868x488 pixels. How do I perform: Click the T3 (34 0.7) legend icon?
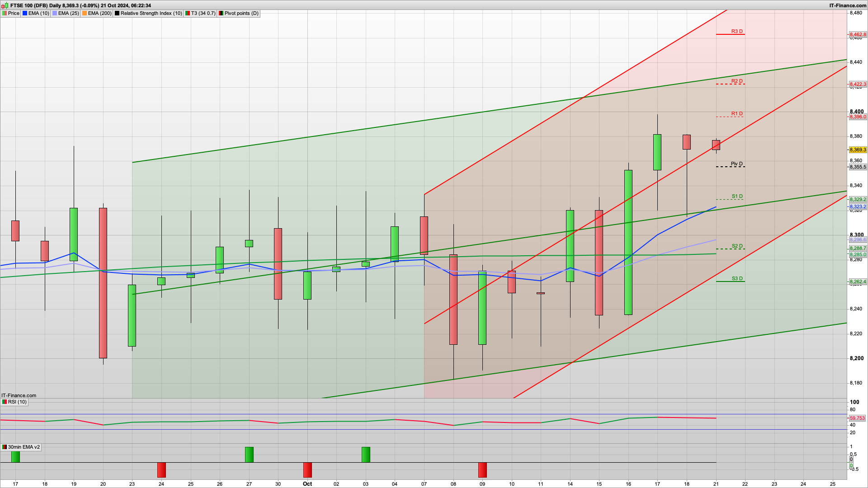[188, 14]
